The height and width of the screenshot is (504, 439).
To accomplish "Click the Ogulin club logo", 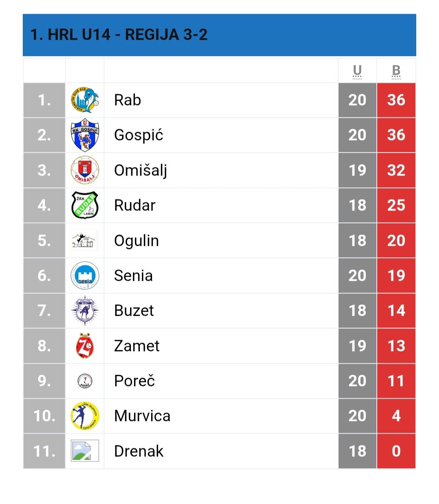I will coord(85,240).
